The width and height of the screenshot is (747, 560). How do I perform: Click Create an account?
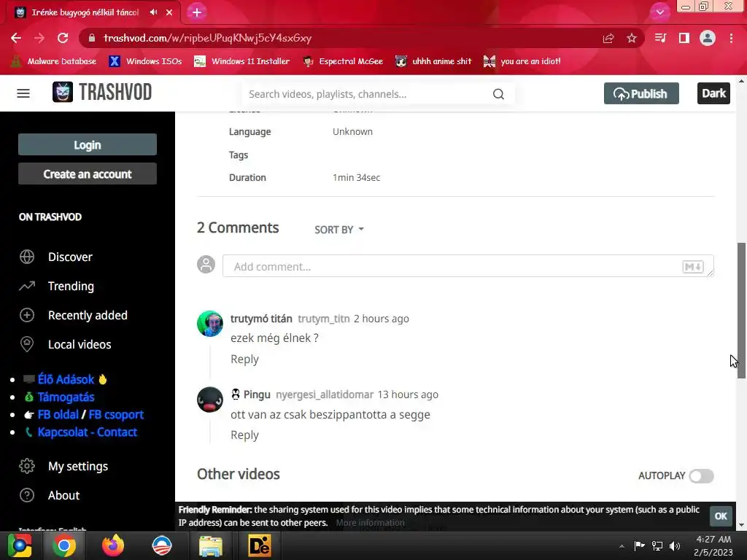(x=88, y=174)
